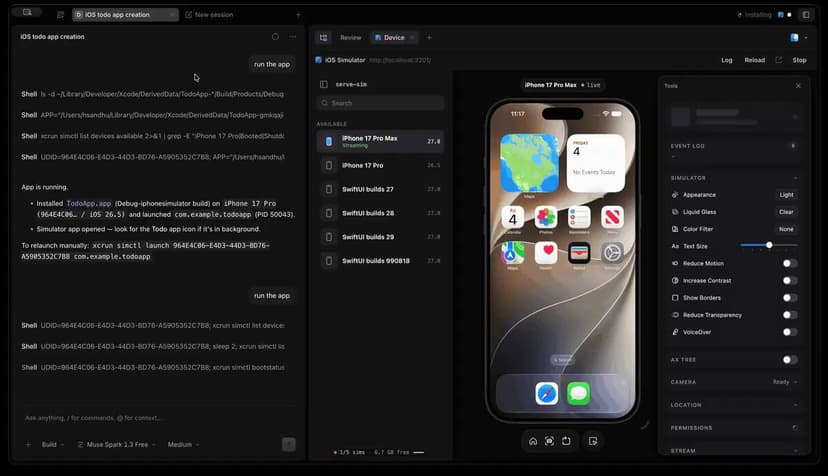The height and width of the screenshot is (476, 828).
Task: Change Appearance from Light
Action: pos(786,195)
